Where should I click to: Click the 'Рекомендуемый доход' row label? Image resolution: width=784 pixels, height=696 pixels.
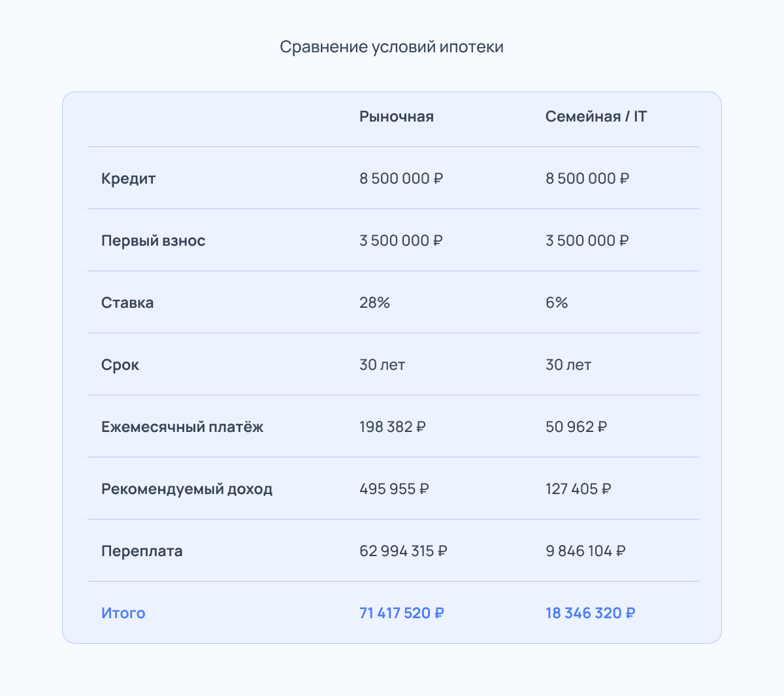[x=187, y=489]
